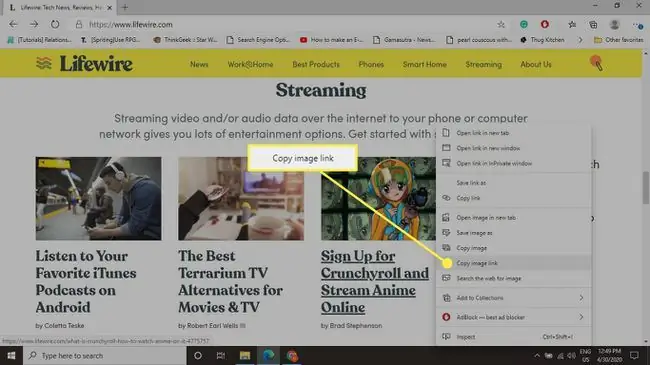Viewport: 650px width, 365px height.
Task: Select Open image in new tab
Action: coord(514,218)
